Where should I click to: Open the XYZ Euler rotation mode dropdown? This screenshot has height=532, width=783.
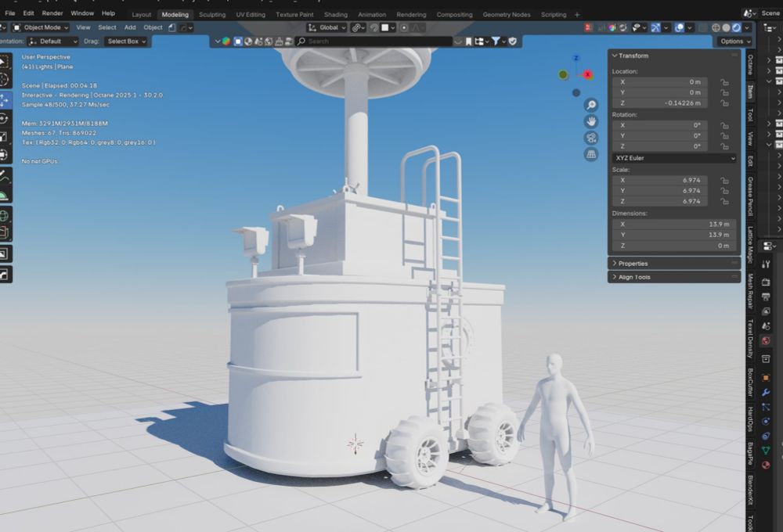[675, 158]
